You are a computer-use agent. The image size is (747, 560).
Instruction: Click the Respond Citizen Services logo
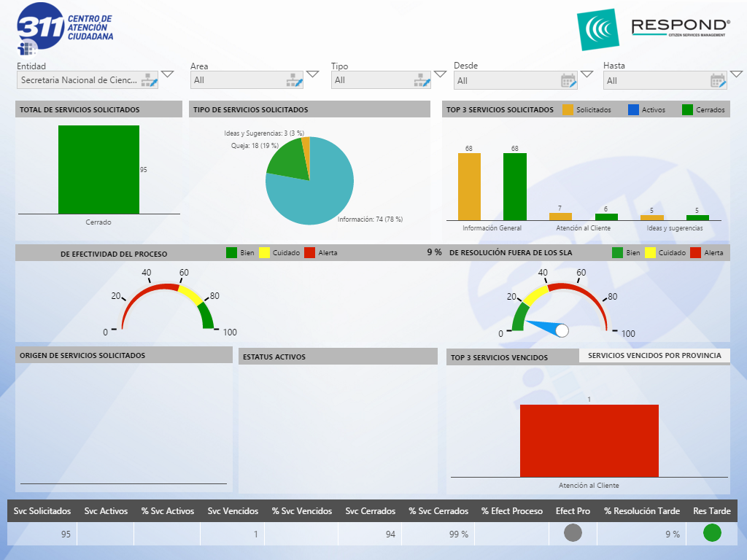tap(654, 29)
